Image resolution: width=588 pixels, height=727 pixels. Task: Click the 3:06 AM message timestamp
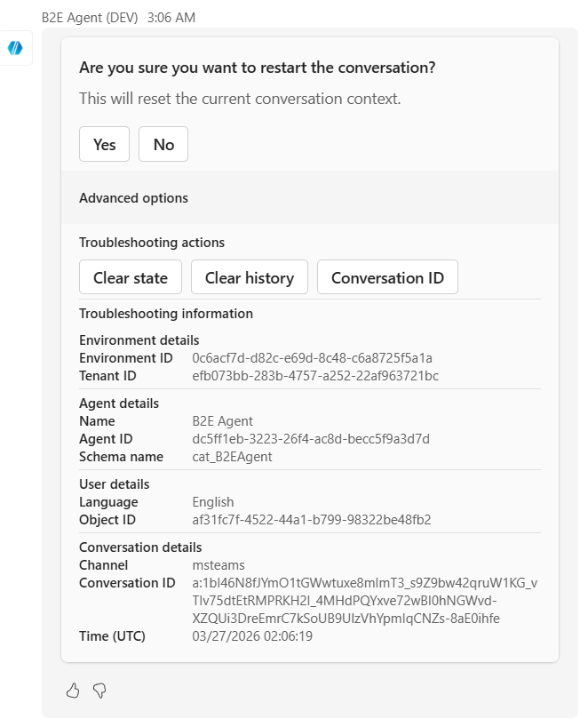(x=171, y=18)
